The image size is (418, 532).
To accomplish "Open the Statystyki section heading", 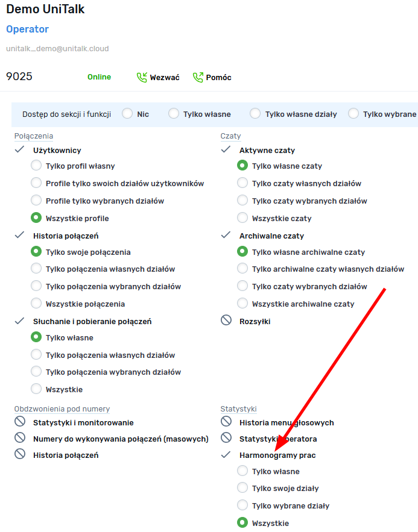I will (x=239, y=409).
